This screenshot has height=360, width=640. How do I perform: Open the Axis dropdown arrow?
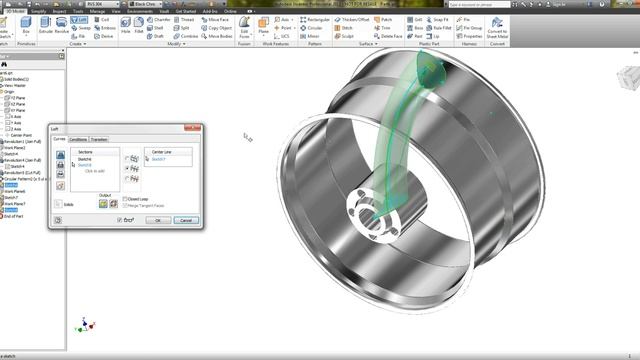[293, 20]
